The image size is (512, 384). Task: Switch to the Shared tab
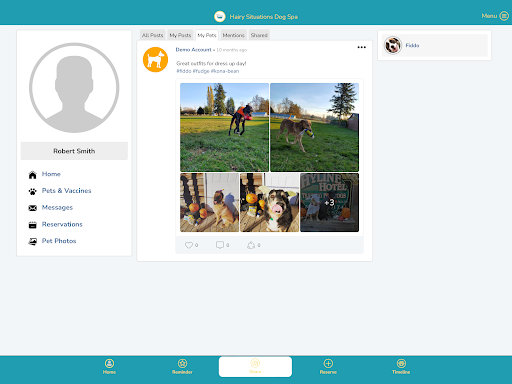[259, 35]
